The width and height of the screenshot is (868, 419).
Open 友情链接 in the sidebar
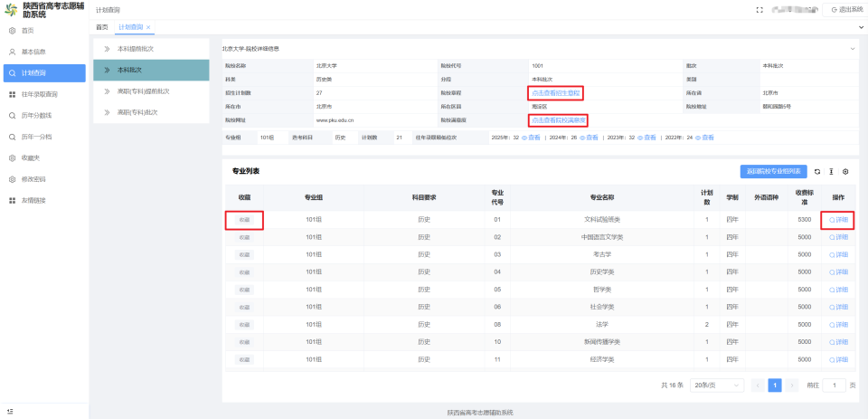point(44,201)
